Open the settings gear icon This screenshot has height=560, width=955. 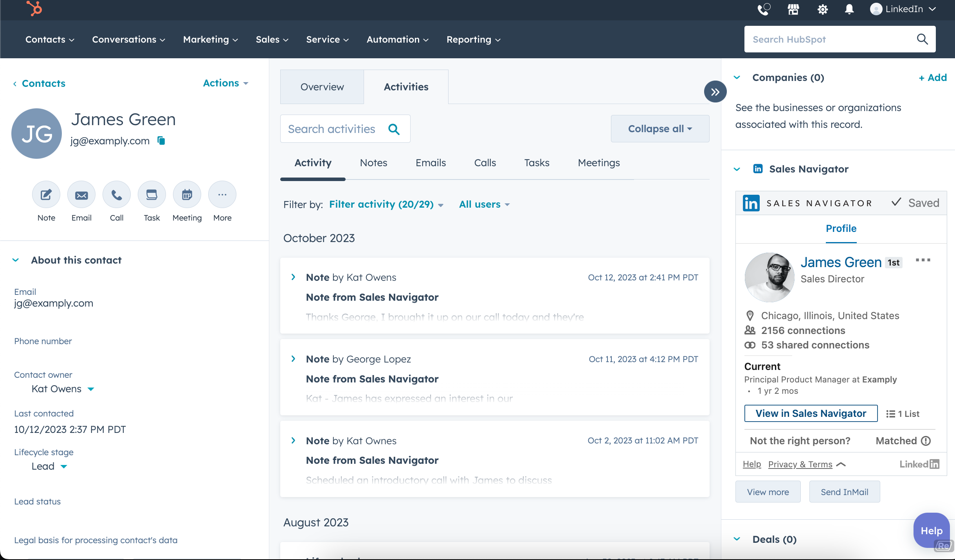(823, 9)
